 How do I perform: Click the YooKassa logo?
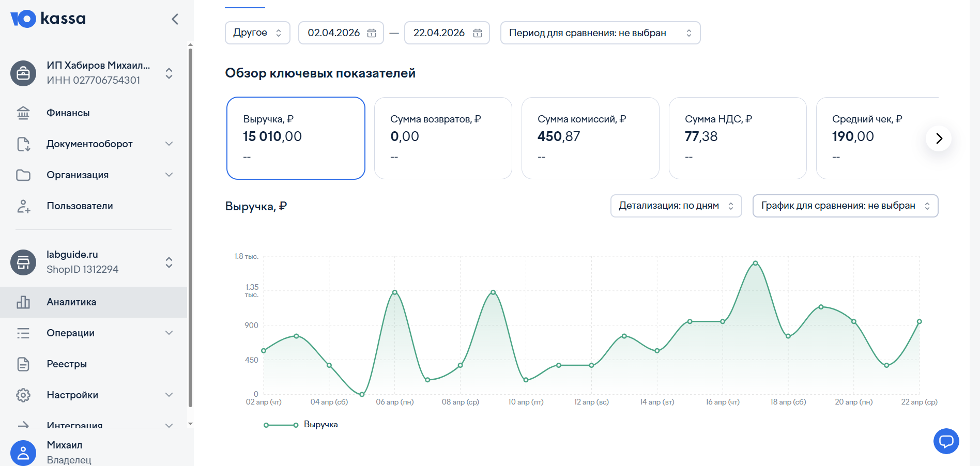click(48, 19)
